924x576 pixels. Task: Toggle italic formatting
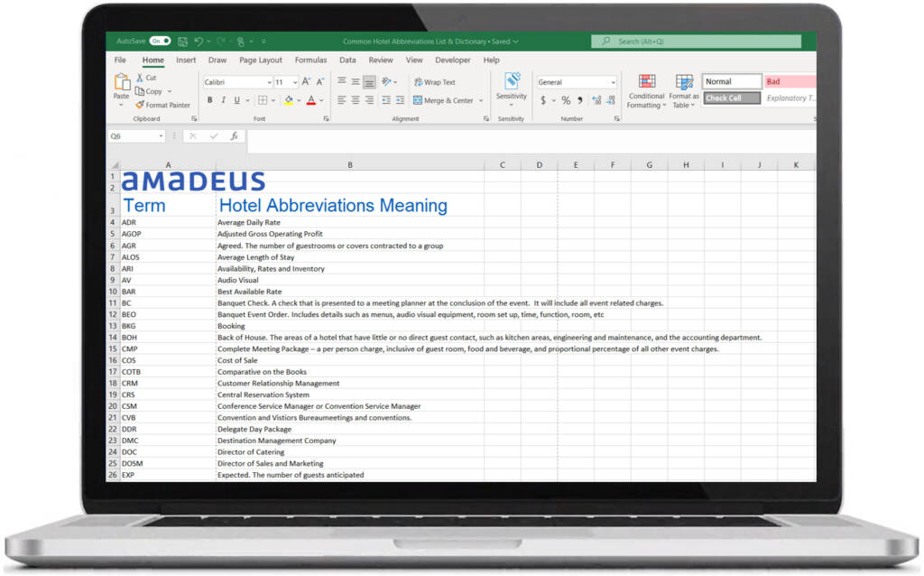coord(223,100)
